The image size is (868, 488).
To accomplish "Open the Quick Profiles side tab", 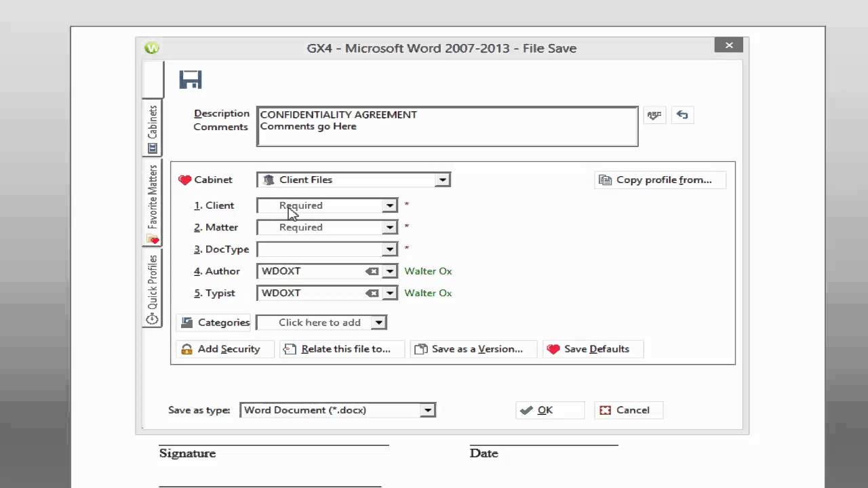I will click(153, 288).
